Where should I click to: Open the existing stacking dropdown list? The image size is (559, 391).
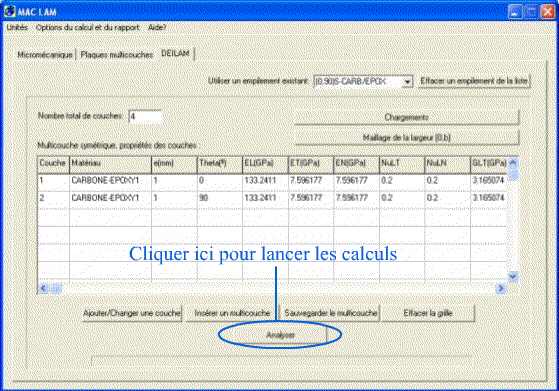[x=407, y=82]
